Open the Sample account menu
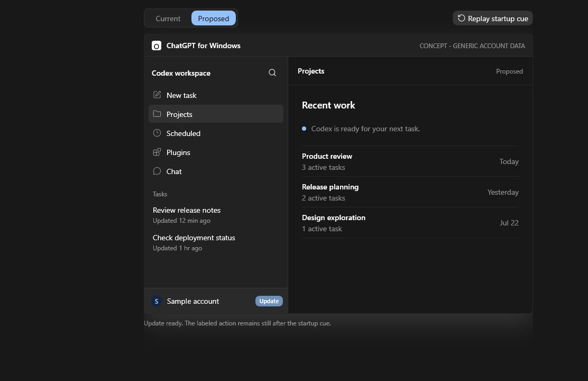Image resolution: width=588 pixels, height=381 pixels. [x=193, y=302]
